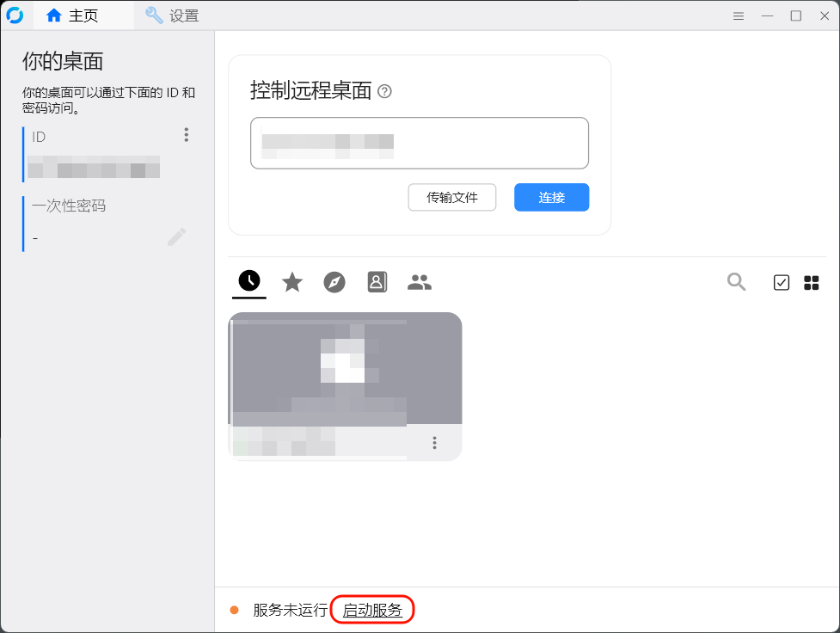Click the help icon beside 控制远程桌面
840x633 pixels.
click(384, 92)
